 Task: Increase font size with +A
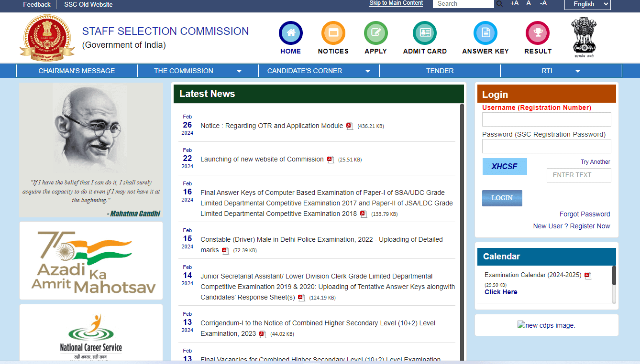click(x=514, y=3)
